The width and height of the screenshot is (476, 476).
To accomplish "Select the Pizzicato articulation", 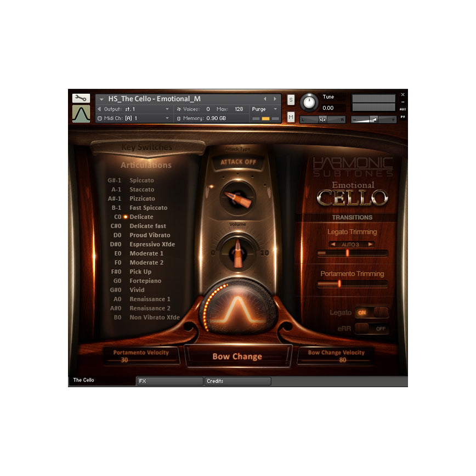I will [x=141, y=199].
